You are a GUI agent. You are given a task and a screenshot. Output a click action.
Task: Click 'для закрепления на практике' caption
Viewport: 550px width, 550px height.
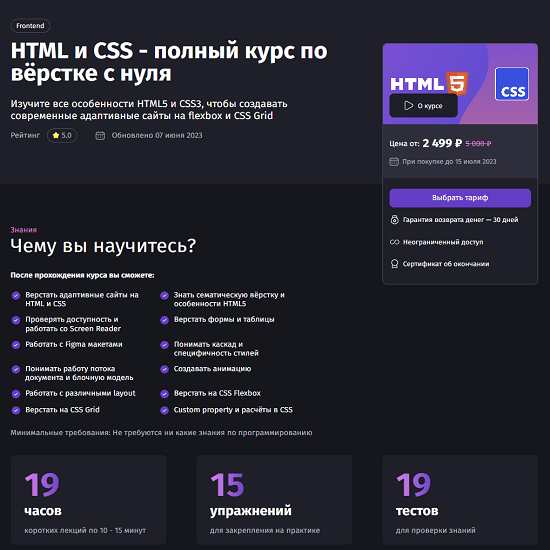265,530
